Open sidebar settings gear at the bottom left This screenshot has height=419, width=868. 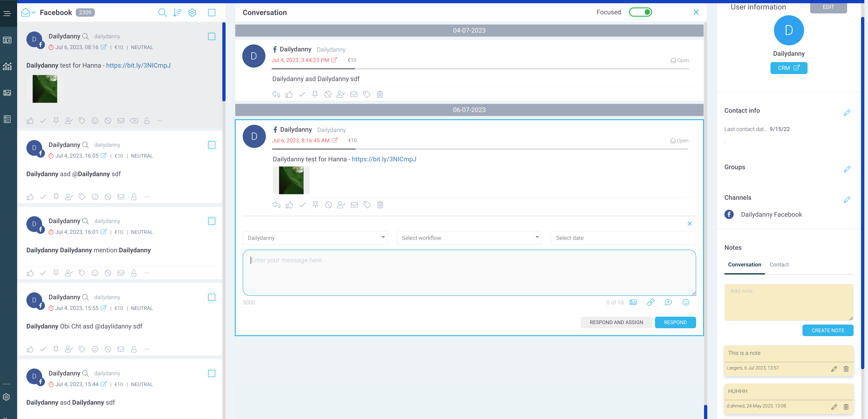pos(6,397)
